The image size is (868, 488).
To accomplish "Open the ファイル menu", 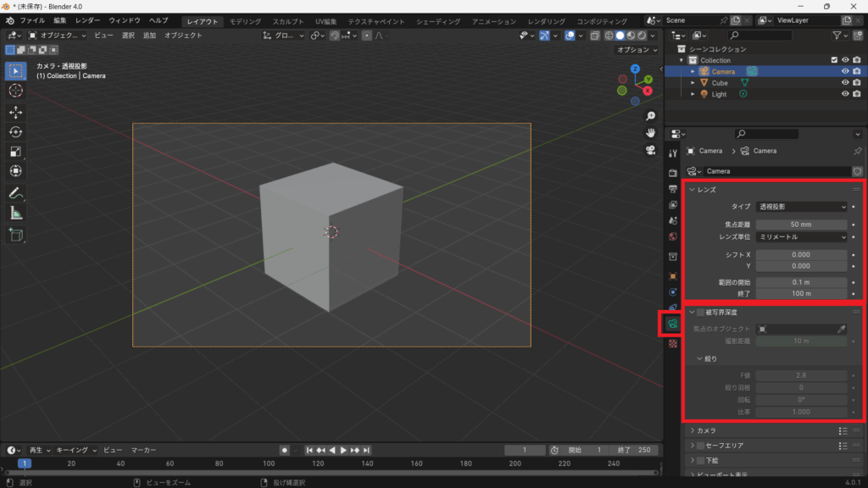I will pos(32,20).
